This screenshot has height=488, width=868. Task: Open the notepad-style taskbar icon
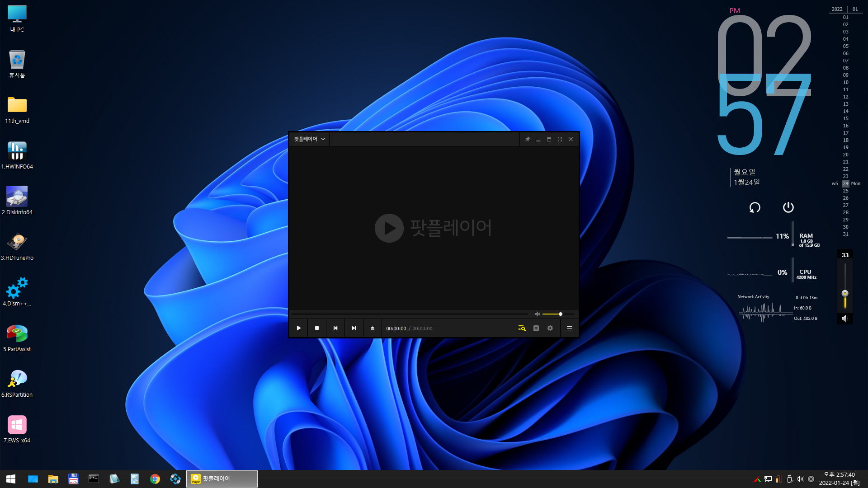pyautogui.click(x=114, y=479)
